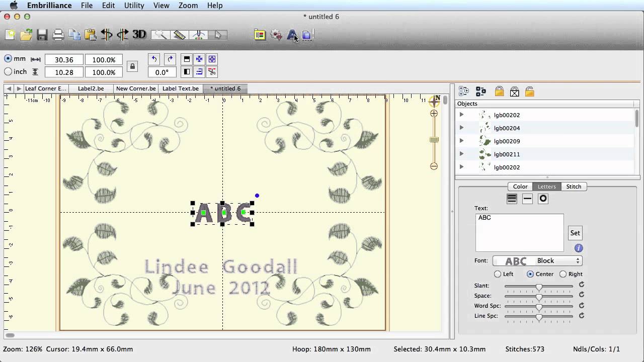The image size is (644, 362).
Task: Reset the Line Spc slider value
Action: point(582,316)
